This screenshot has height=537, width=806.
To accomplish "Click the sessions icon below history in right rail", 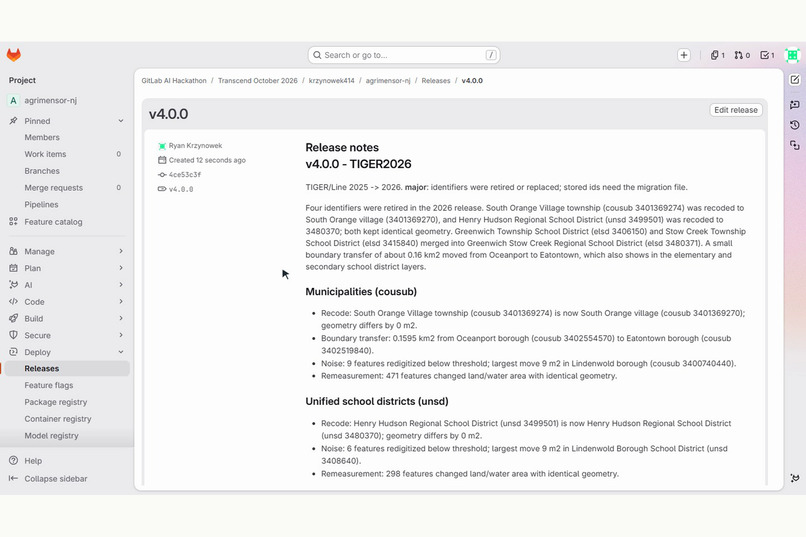I will coord(795,145).
